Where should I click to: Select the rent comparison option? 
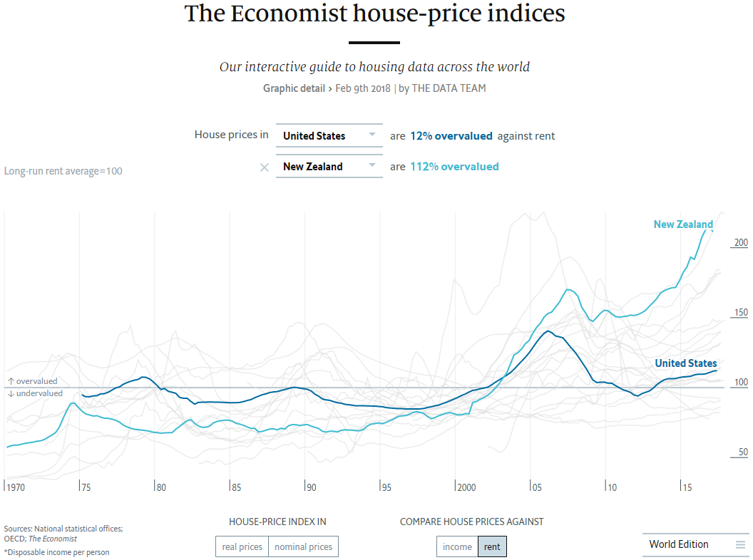click(x=492, y=547)
